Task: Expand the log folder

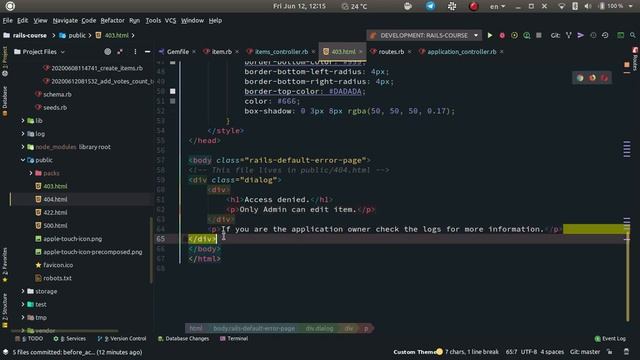Action: pyautogui.click(x=23, y=133)
